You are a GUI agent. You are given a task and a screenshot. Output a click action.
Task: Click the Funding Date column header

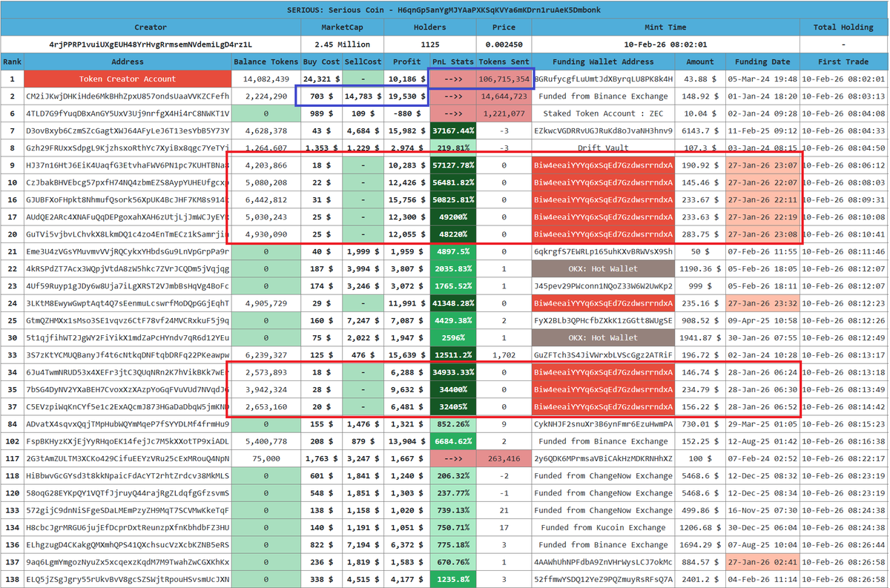[762, 62]
